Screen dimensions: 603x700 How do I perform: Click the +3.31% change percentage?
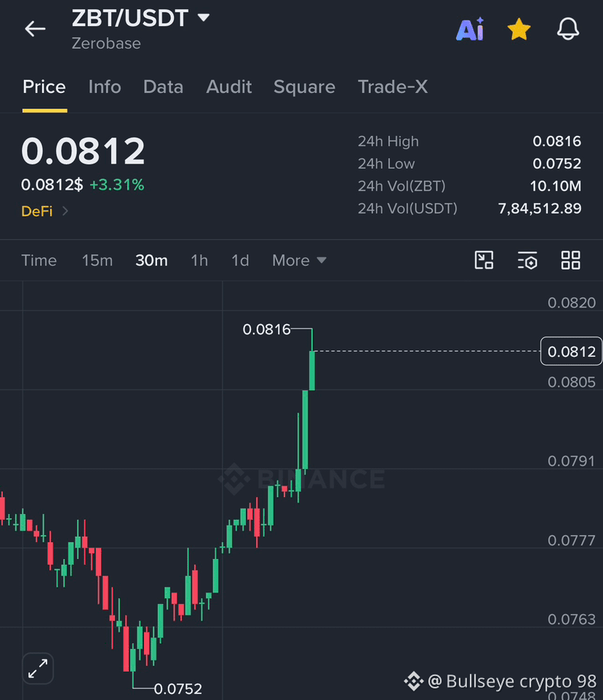click(117, 185)
